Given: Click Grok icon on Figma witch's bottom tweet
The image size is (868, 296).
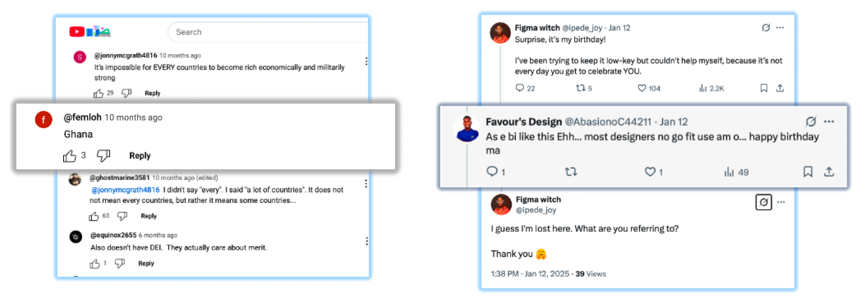Looking at the screenshot, I should click(763, 202).
